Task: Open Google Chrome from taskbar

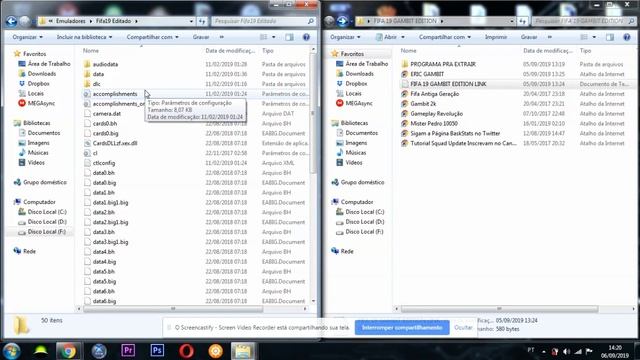Action: click(x=69, y=351)
